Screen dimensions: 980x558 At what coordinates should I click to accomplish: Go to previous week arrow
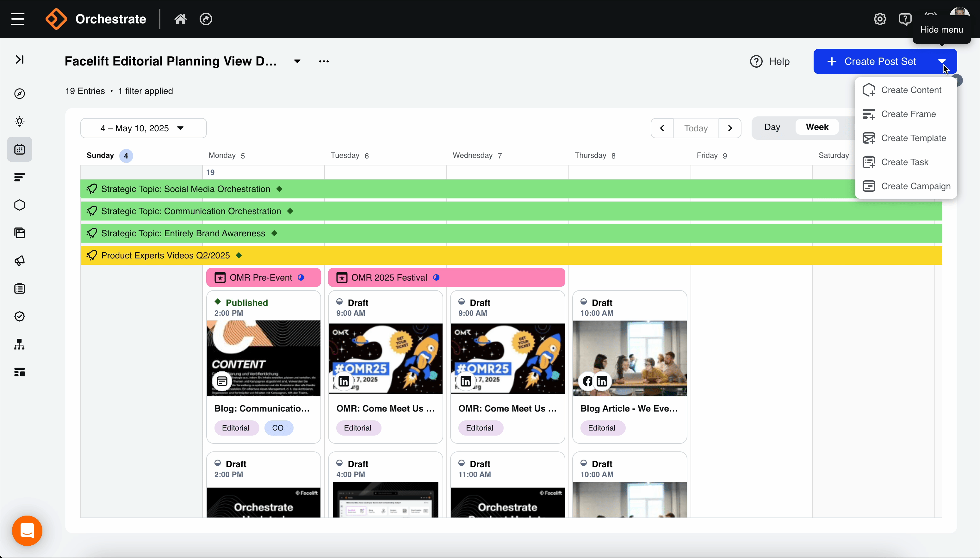click(662, 128)
